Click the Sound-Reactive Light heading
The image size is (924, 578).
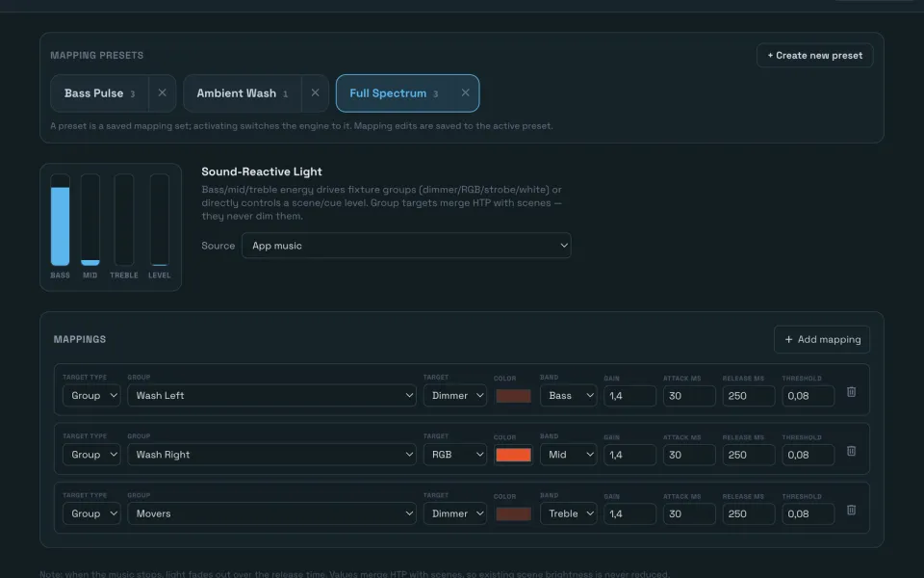tap(262, 171)
